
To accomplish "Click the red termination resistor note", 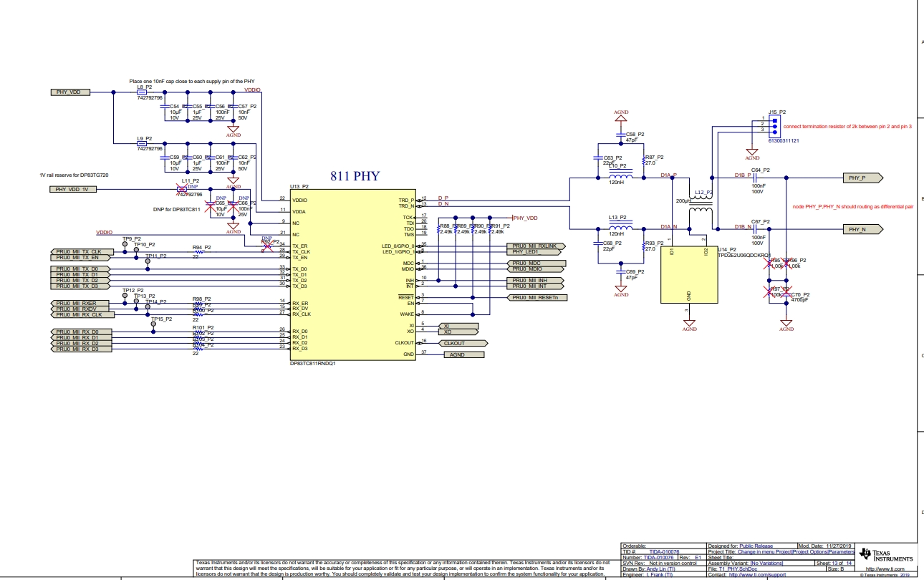I will [847, 126].
